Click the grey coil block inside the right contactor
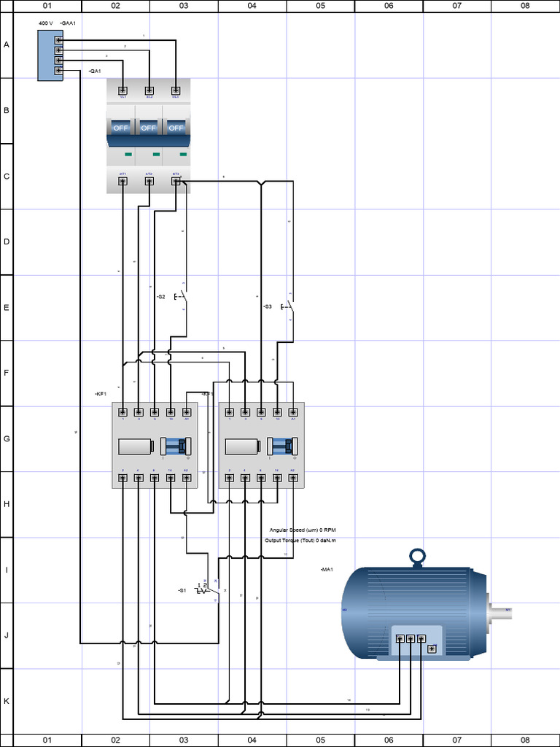This screenshot has width=560, height=747. coord(242,446)
